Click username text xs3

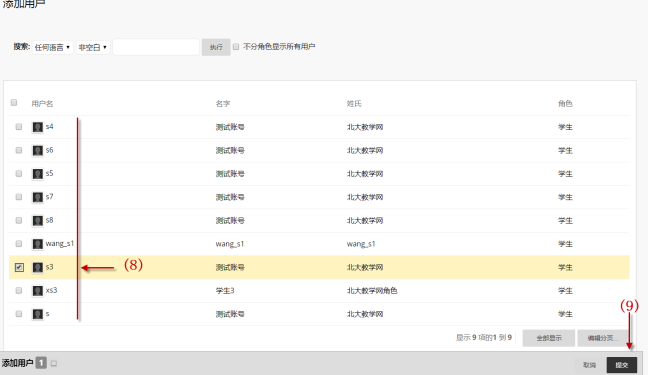pyautogui.click(x=51, y=290)
